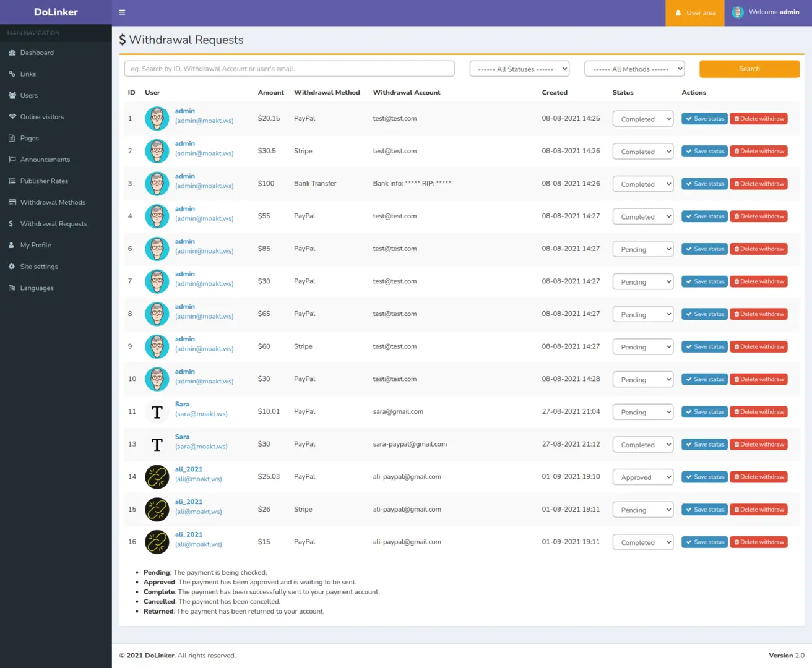Save status for request ID 10
The height and width of the screenshot is (668, 812).
click(x=705, y=379)
